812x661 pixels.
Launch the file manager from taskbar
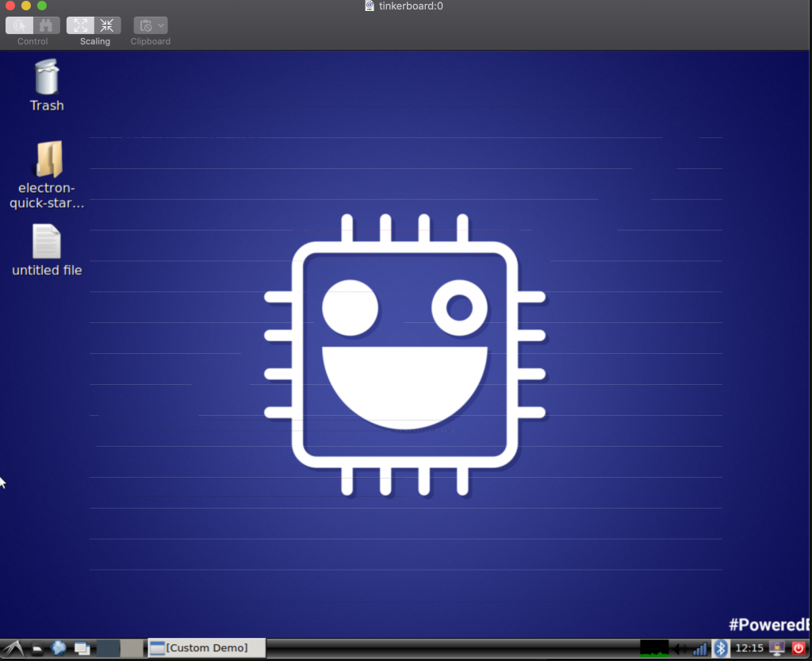(37, 648)
